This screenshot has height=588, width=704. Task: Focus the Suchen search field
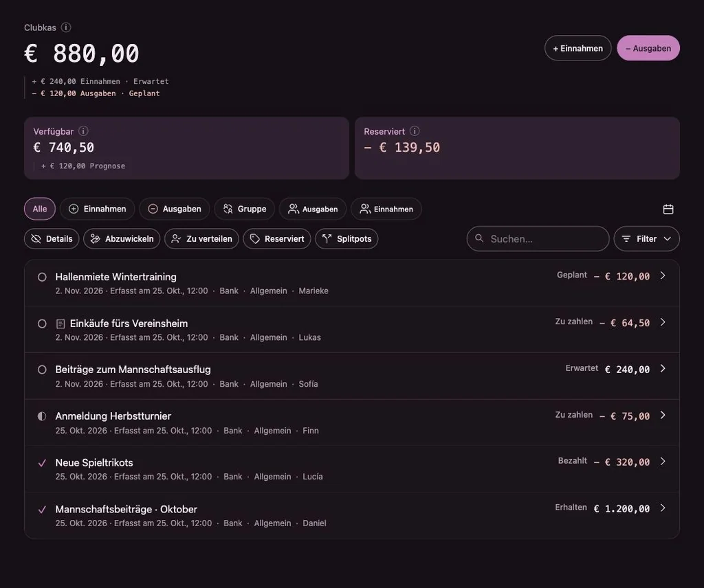538,238
